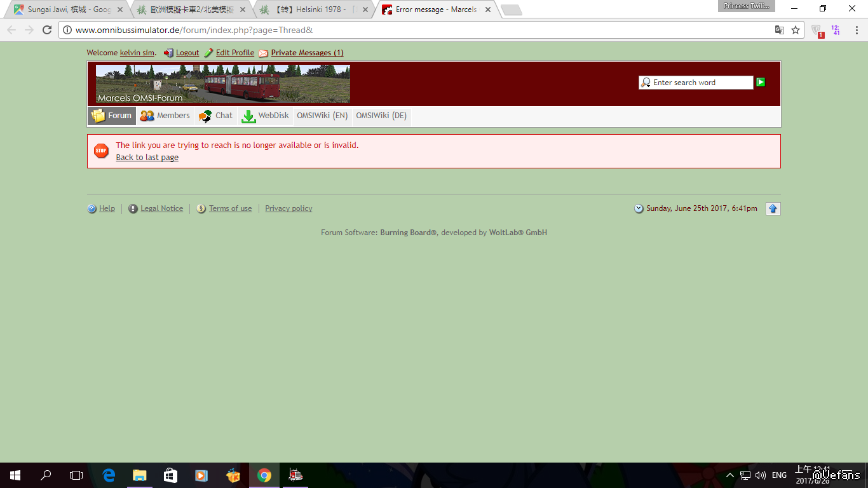868x488 pixels.
Task: Click the Terms of use icon
Action: [x=201, y=208]
